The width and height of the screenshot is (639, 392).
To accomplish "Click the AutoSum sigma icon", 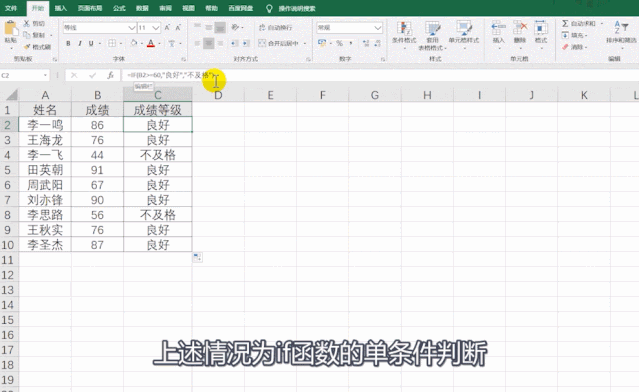I will 565,24.
